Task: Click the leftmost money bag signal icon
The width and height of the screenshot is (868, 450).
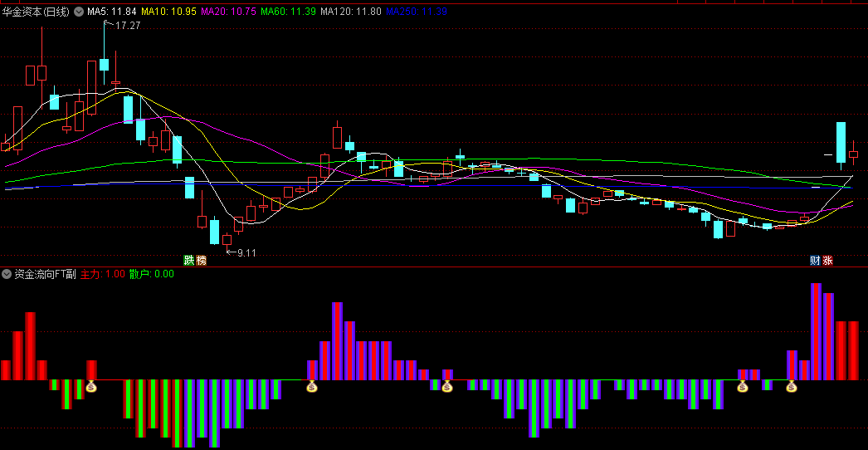Action: point(91,386)
